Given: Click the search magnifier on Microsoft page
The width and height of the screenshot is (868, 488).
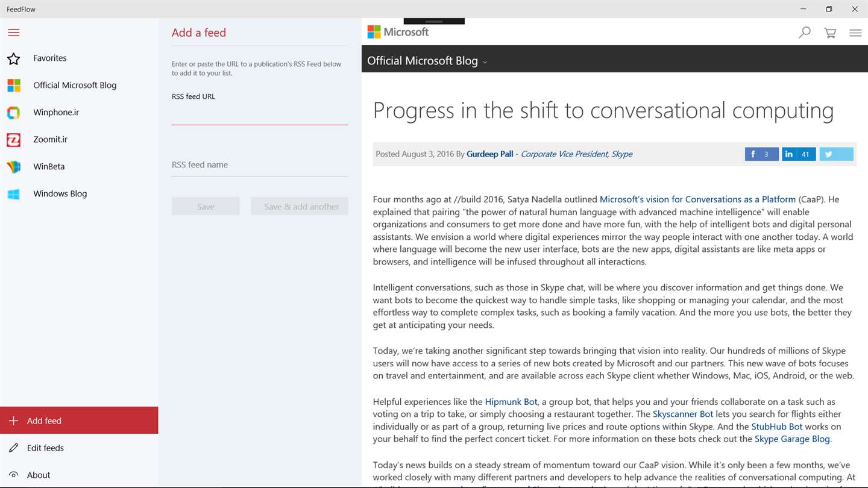Looking at the screenshot, I should (804, 33).
